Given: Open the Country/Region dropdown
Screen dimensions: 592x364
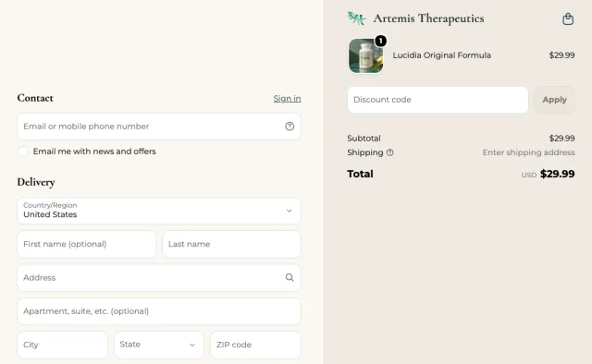Looking at the screenshot, I should [159, 211].
